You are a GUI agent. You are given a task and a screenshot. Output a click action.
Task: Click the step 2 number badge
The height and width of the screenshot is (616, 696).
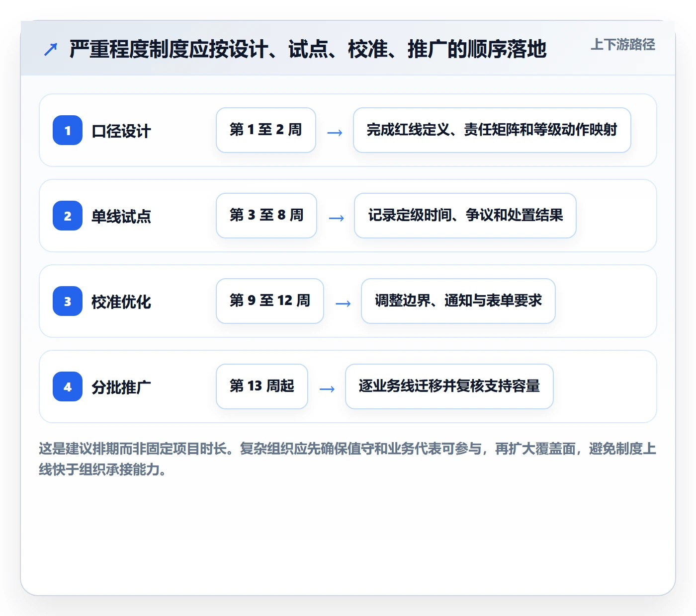(68, 216)
